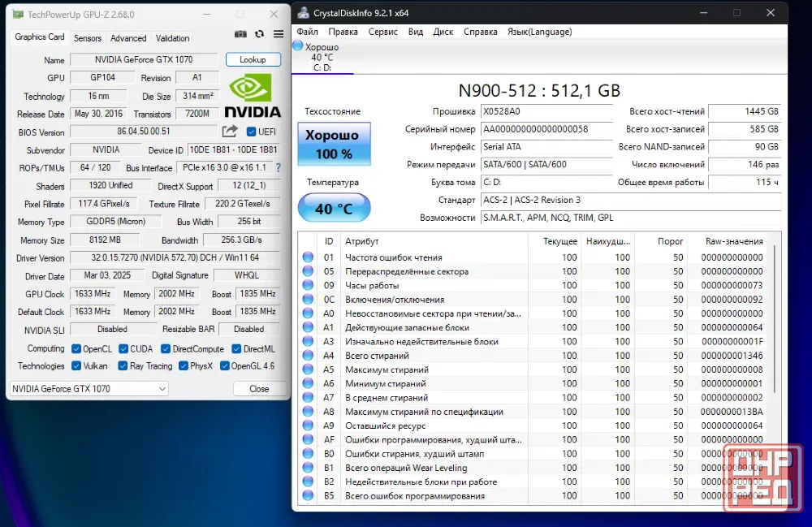Click the BIOS export share icon
Image resolution: width=812 pixels, height=527 pixels.
230,131
